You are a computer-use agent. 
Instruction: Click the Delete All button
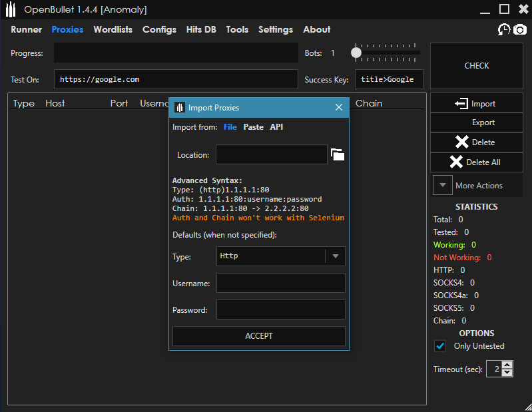coord(476,162)
